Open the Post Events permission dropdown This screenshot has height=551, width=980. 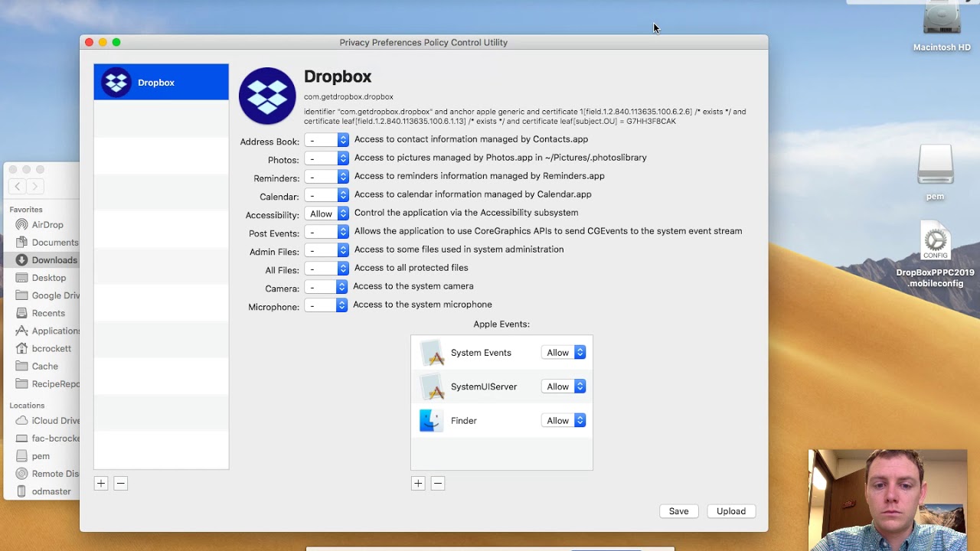(x=326, y=232)
